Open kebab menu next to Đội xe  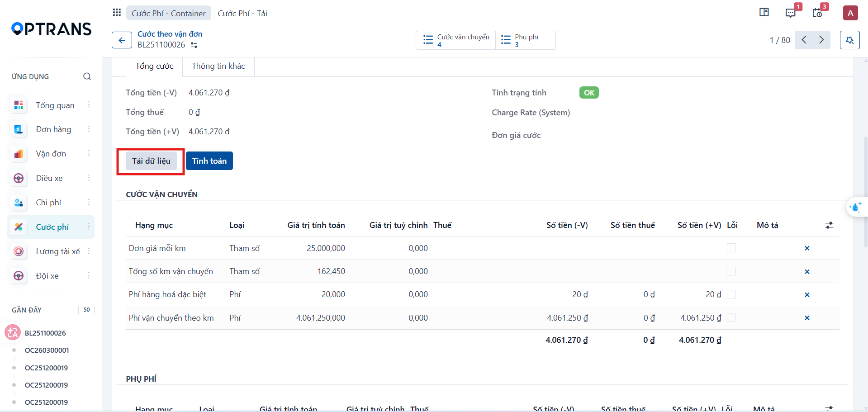point(89,275)
